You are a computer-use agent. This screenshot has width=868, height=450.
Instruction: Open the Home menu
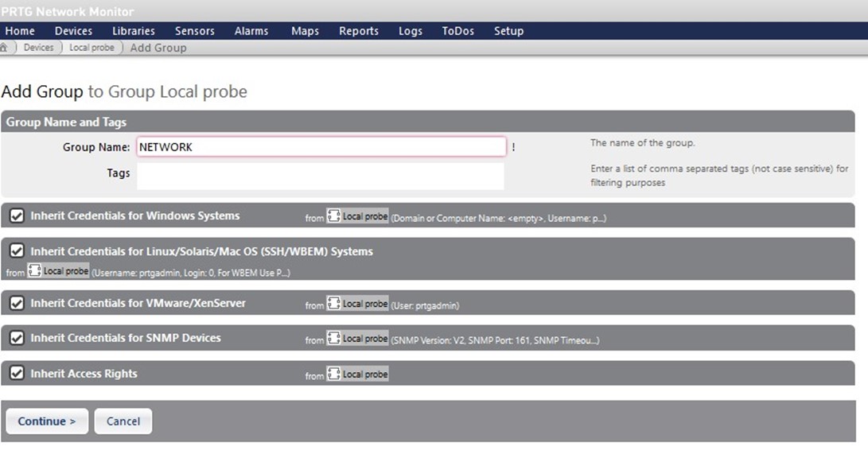tap(20, 31)
